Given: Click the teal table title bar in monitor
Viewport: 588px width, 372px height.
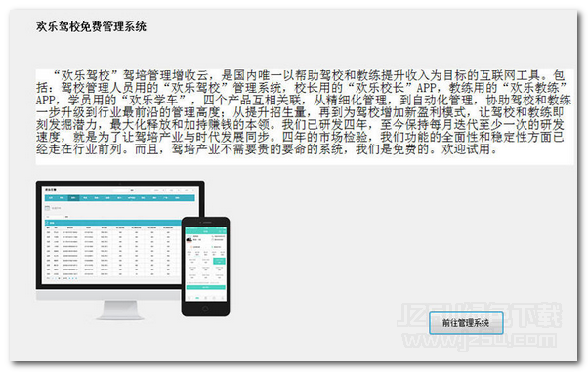Looking at the screenshot, I should tap(113, 223).
